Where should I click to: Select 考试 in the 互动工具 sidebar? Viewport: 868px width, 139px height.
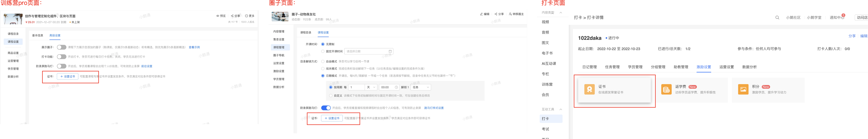pos(546,129)
